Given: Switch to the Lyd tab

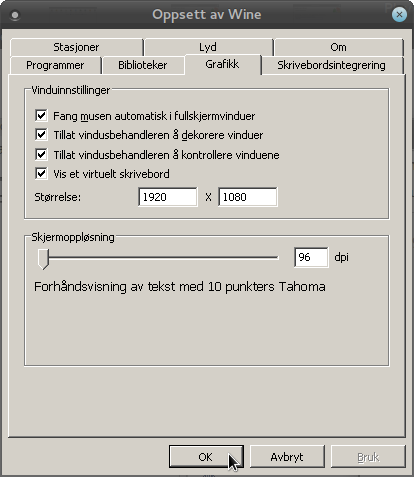Looking at the screenshot, I should click(208, 47).
